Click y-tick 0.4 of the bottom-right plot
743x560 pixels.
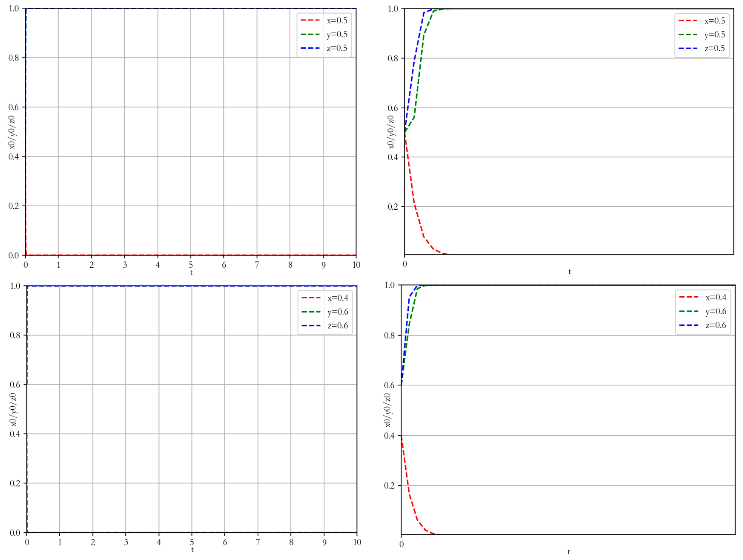[389, 436]
